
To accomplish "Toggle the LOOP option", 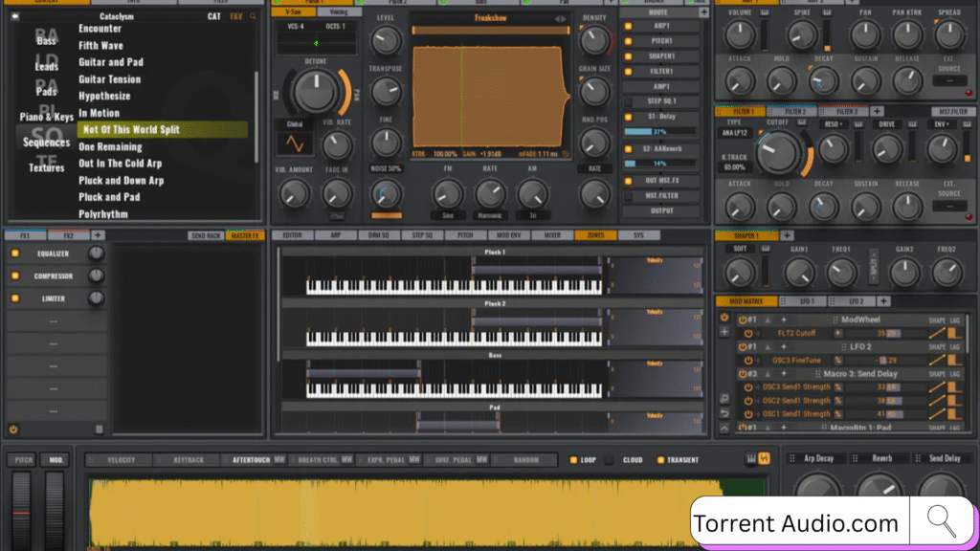I will (574, 460).
